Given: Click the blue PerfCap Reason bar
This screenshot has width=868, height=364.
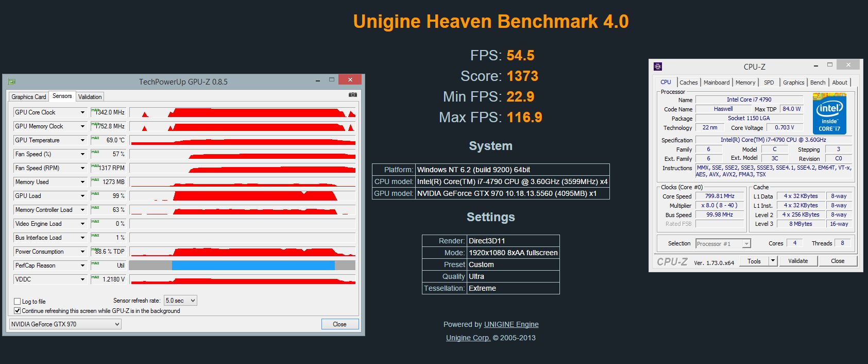Looking at the screenshot, I should coord(253,266).
